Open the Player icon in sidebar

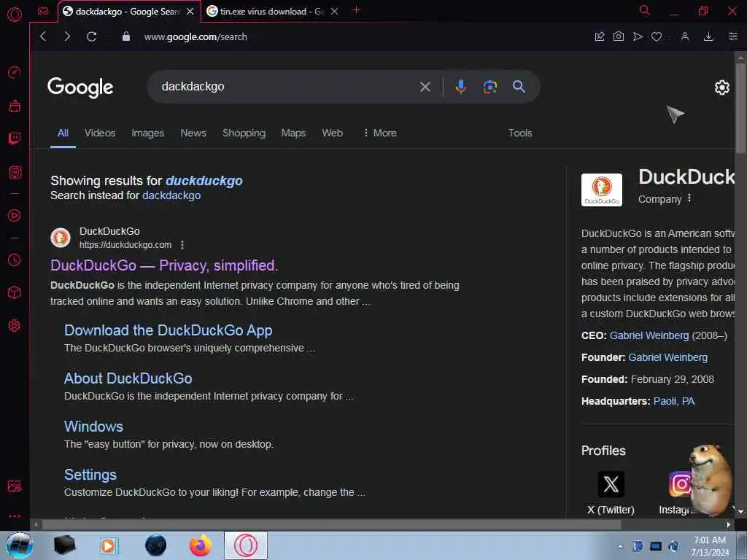[15, 216]
